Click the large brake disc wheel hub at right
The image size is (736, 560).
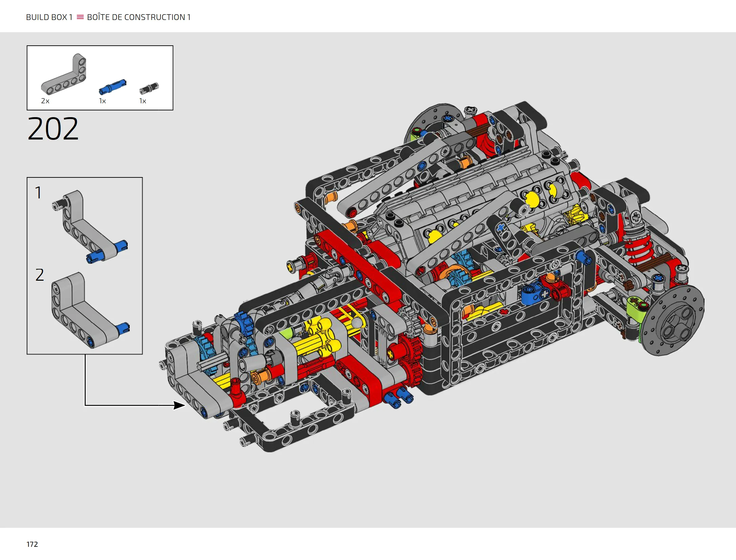(x=672, y=320)
